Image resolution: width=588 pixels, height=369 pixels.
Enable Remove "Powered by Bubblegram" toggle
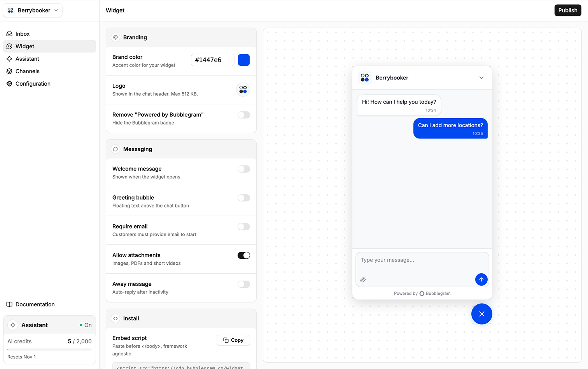click(244, 115)
